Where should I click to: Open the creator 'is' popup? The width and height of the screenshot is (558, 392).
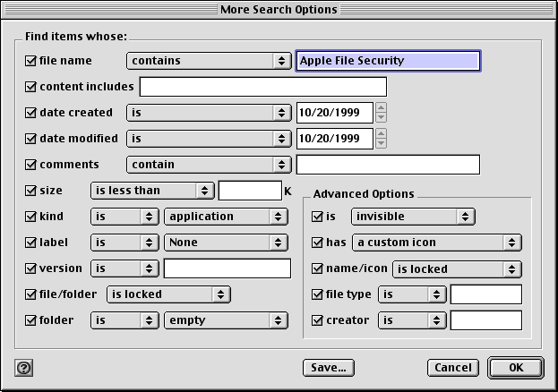412,320
